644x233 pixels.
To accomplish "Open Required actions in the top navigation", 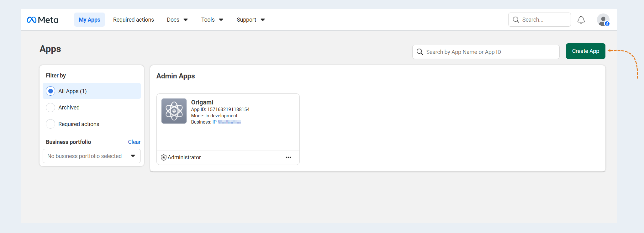I will tap(134, 20).
